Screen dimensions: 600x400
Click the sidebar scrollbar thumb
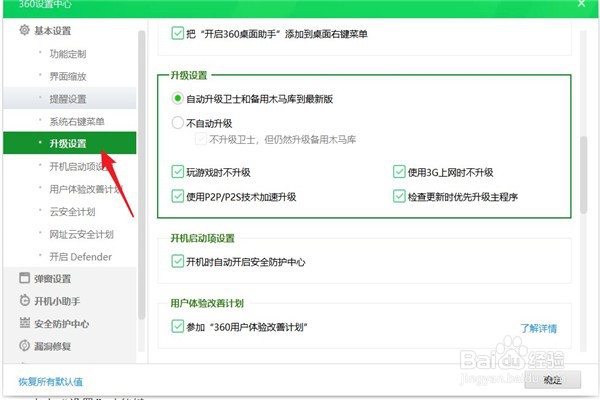pyautogui.click(x=141, y=174)
